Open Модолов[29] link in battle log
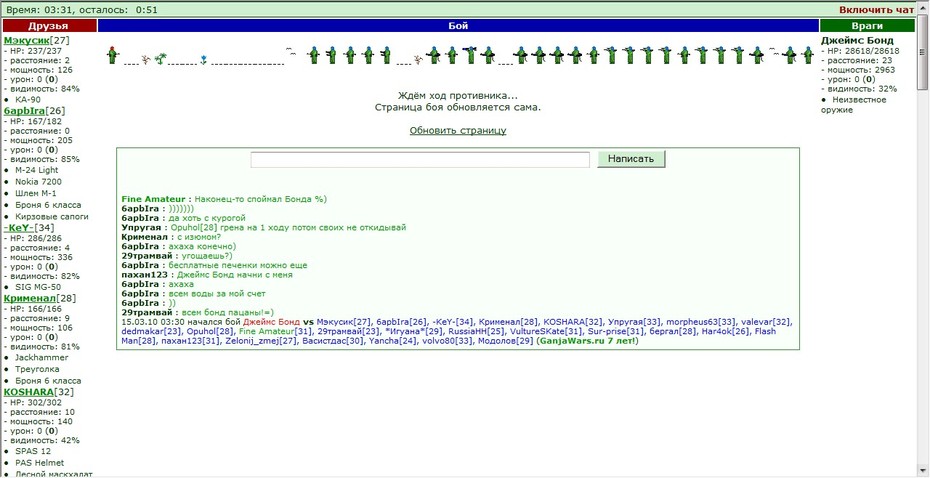This screenshot has width=930, height=478. tap(505, 342)
